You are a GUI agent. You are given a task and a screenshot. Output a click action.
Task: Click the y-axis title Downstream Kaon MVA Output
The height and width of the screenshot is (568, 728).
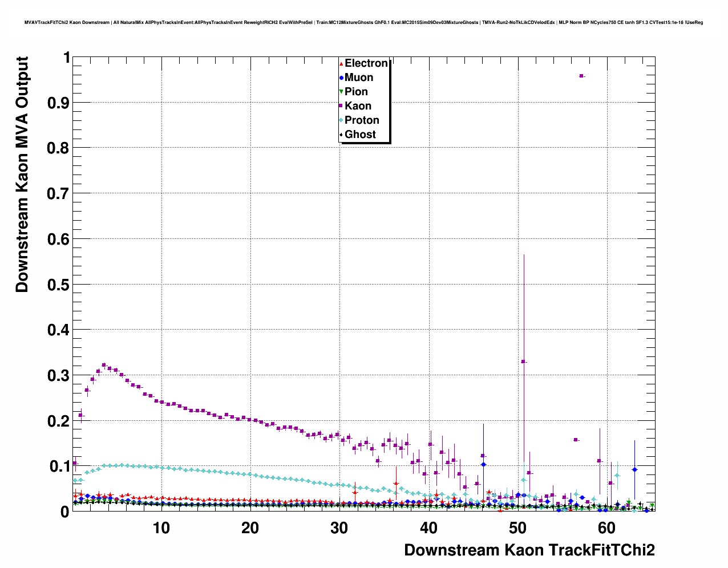tap(22, 175)
